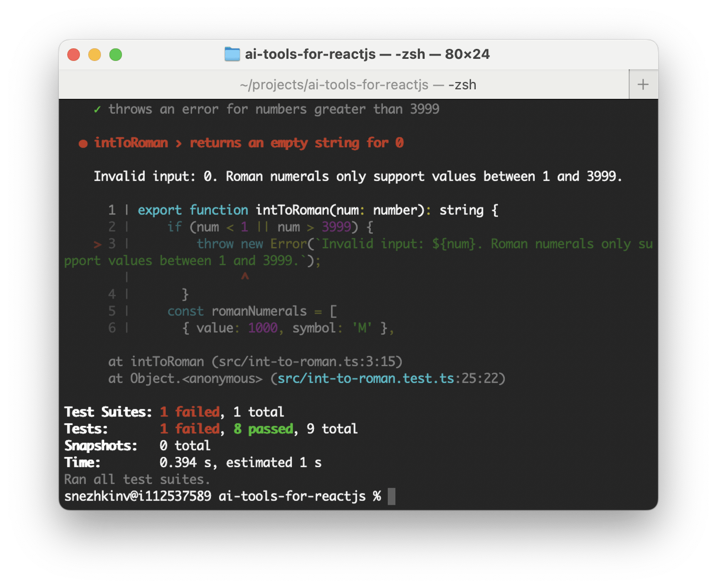This screenshot has width=717, height=588.
Task: Click the new tab plus button
Action: [x=643, y=84]
